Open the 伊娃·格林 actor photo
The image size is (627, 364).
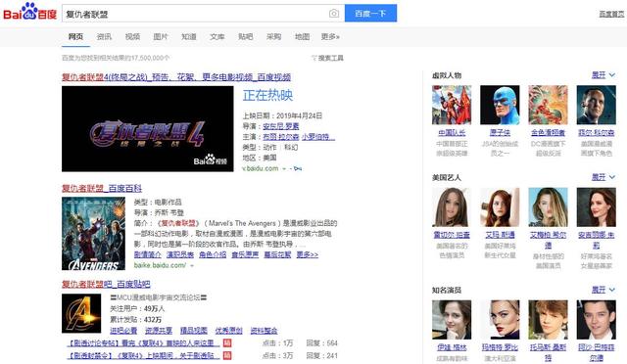coord(452,320)
